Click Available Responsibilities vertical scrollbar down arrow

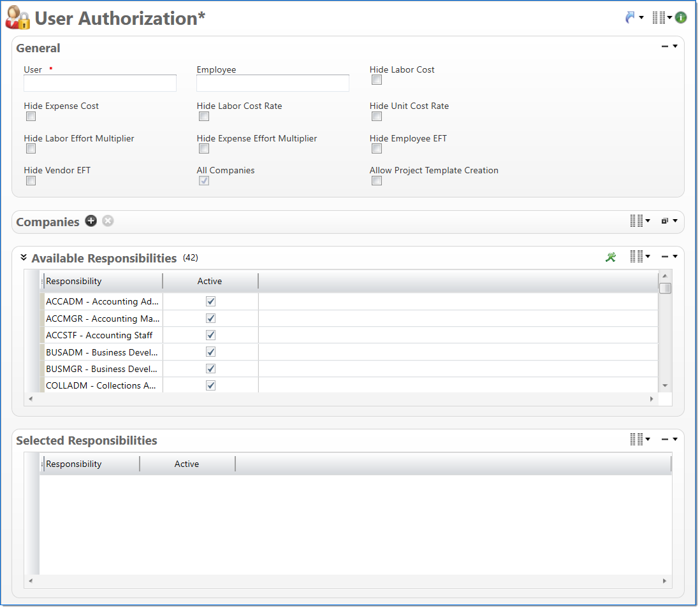click(665, 385)
